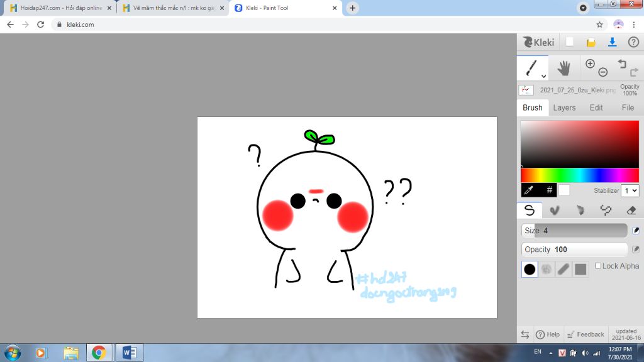Click the Opacity slider

click(574, 250)
